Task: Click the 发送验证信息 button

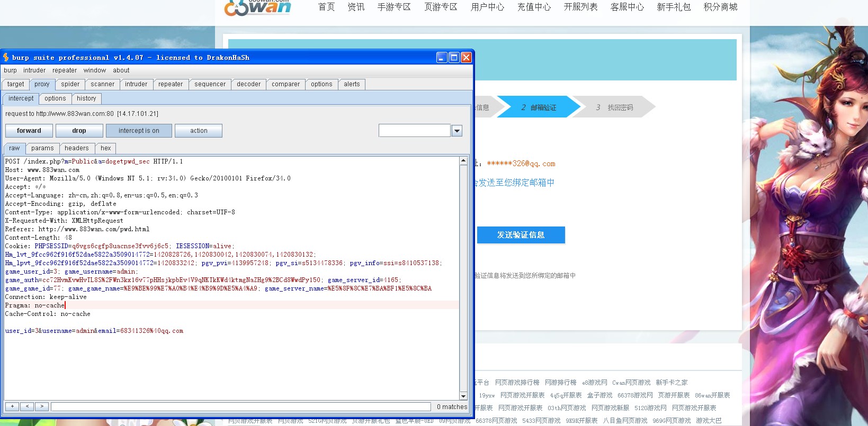Action: (521, 235)
